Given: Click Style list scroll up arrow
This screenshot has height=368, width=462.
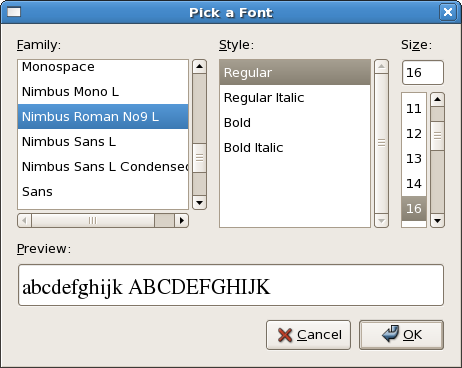Looking at the screenshot, I should click(381, 67).
